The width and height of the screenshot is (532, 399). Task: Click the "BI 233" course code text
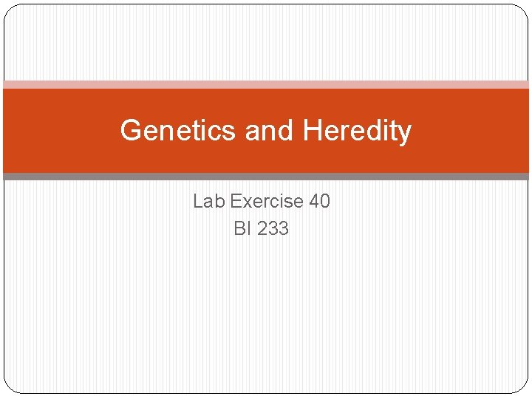[x=262, y=228]
